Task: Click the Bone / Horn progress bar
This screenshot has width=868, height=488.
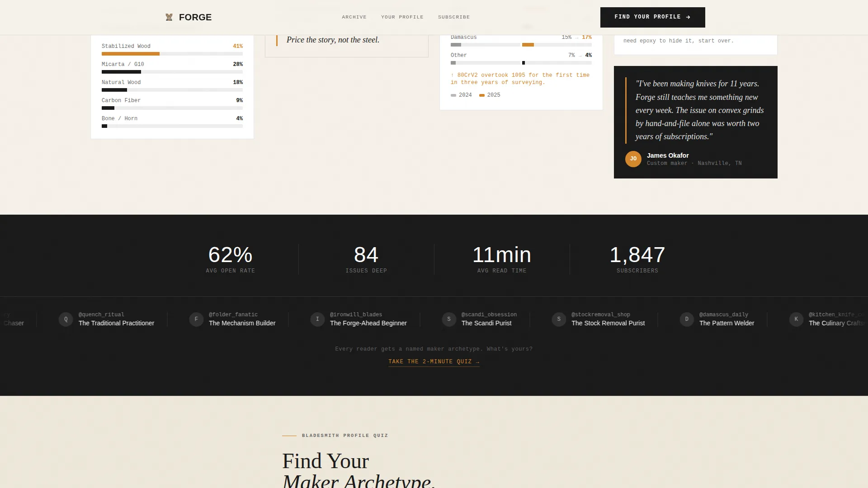Action: [172, 126]
